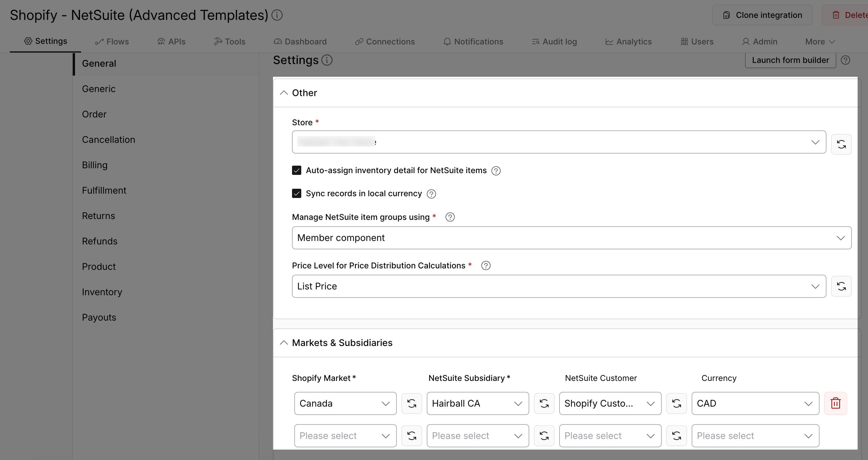Viewport: 868px width, 460px height.
Task: Open help for Sync records in local currency
Action: [431, 194]
